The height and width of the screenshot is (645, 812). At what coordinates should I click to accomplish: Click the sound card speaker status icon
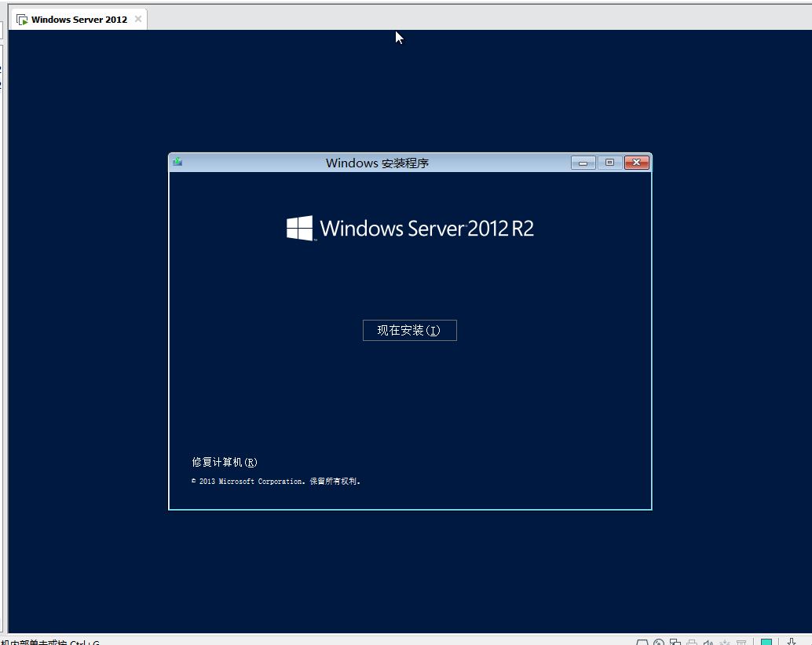pos(708,643)
